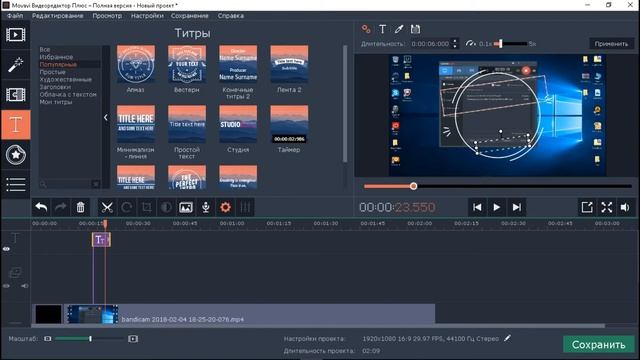Open the Сохранение menu
This screenshot has height=360, width=640.
(x=190, y=16)
